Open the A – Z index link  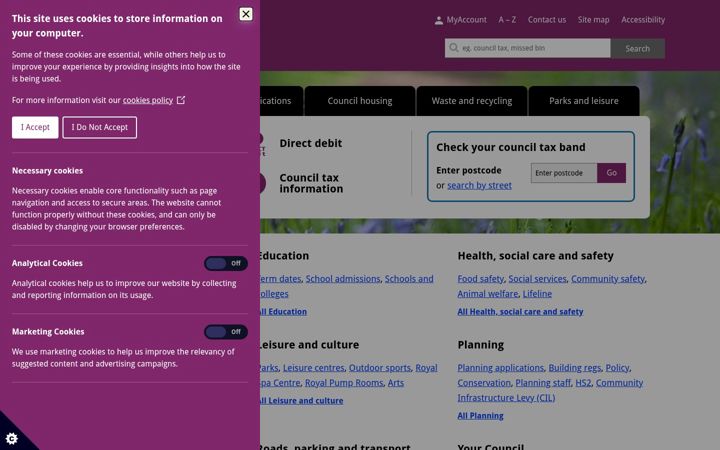[507, 20]
